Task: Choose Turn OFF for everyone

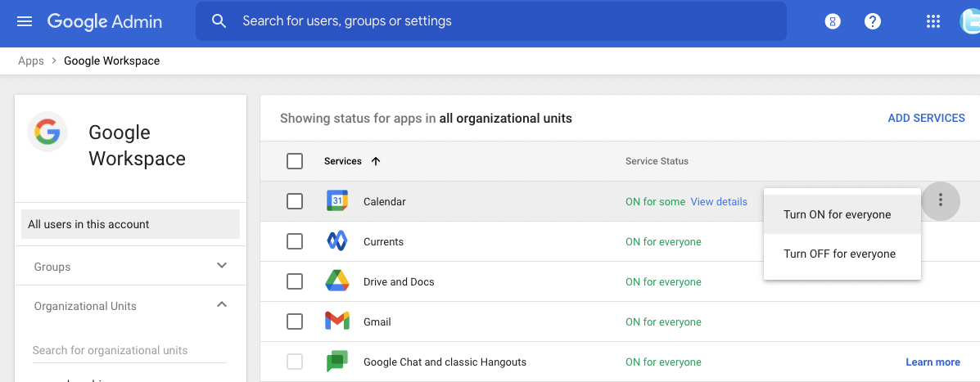Action: point(842,254)
